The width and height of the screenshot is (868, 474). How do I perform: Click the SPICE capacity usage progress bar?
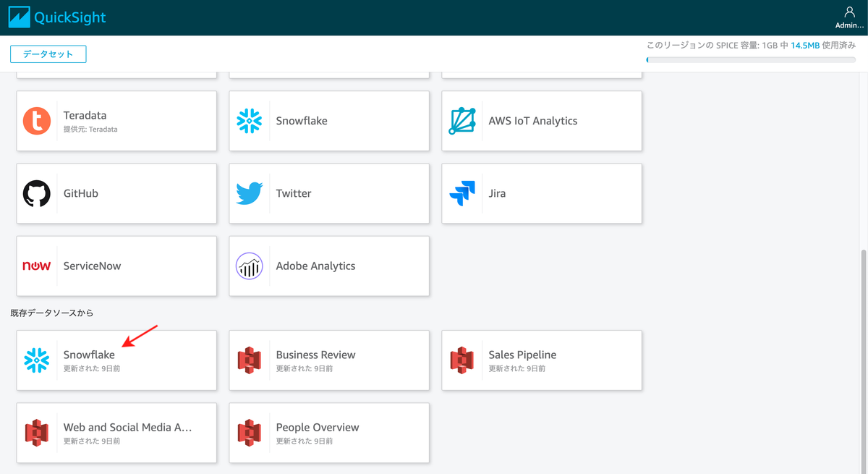tap(751, 59)
